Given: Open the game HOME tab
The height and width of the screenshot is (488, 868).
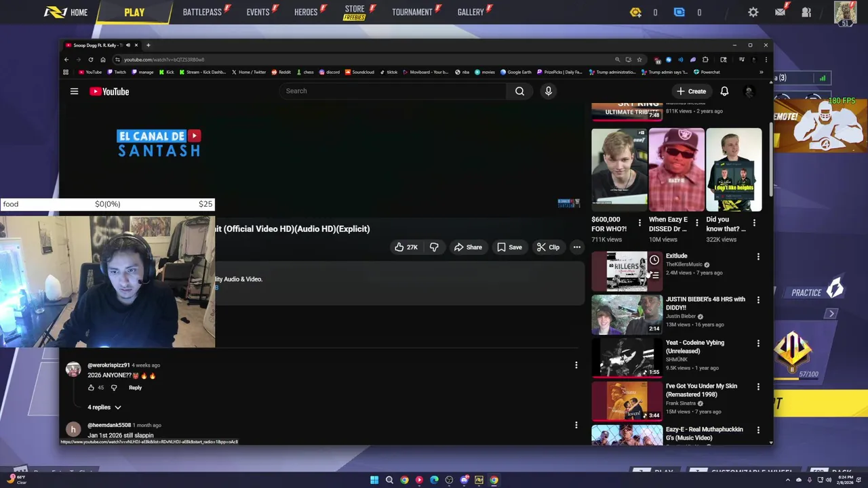Looking at the screenshot, I should 66,12.
